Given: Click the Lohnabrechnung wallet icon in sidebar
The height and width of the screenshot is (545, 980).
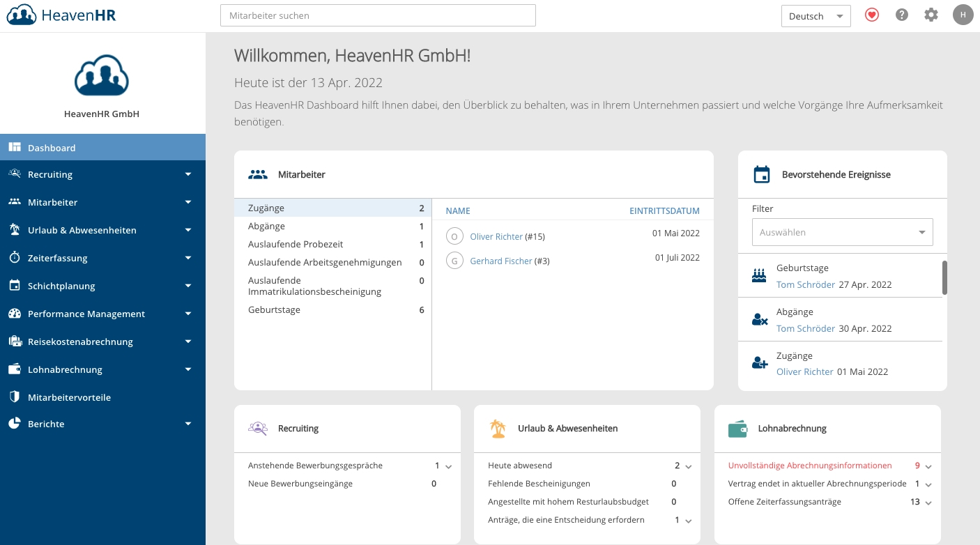Looking at the screenshot, I should [15, 369].
